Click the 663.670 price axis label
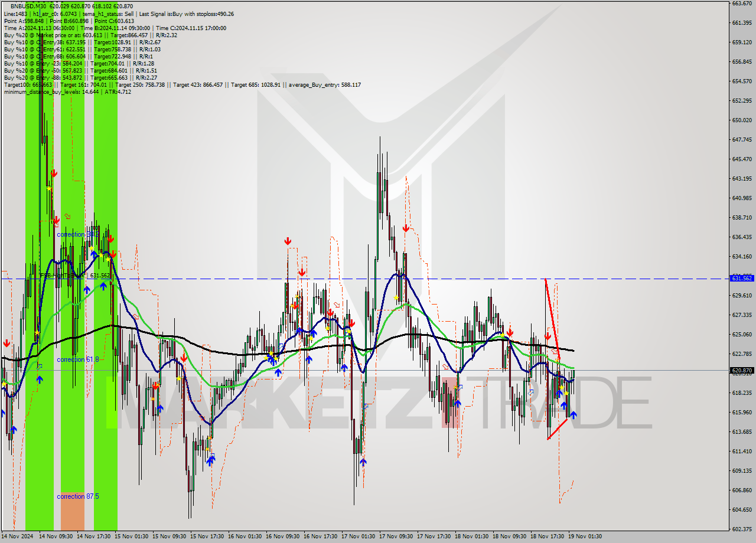 741,4
